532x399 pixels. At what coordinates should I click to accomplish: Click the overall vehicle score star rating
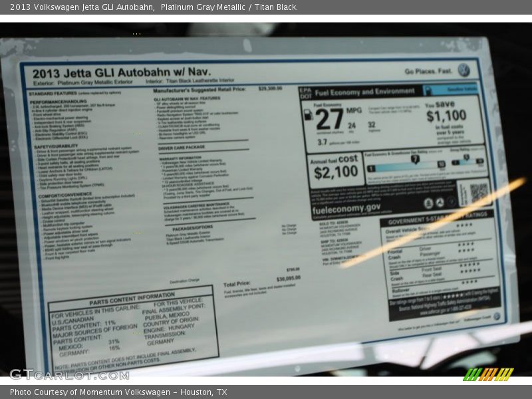point(465,226)
